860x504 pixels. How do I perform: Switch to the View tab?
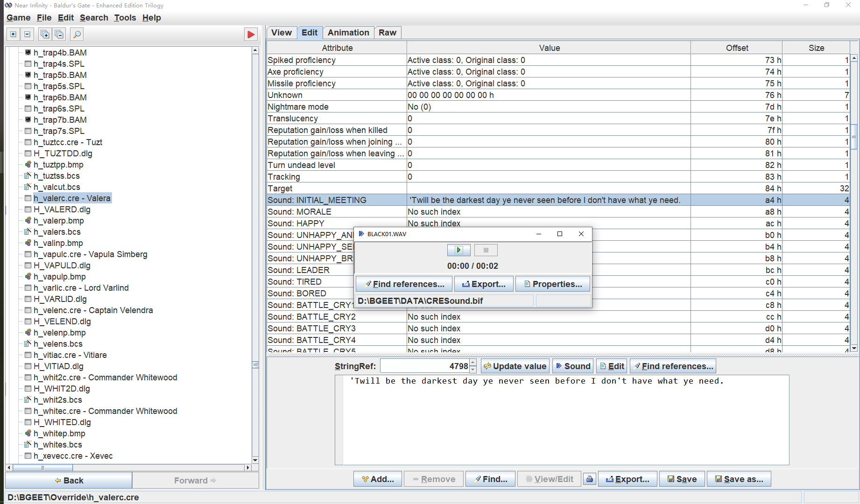coord(282,33)
